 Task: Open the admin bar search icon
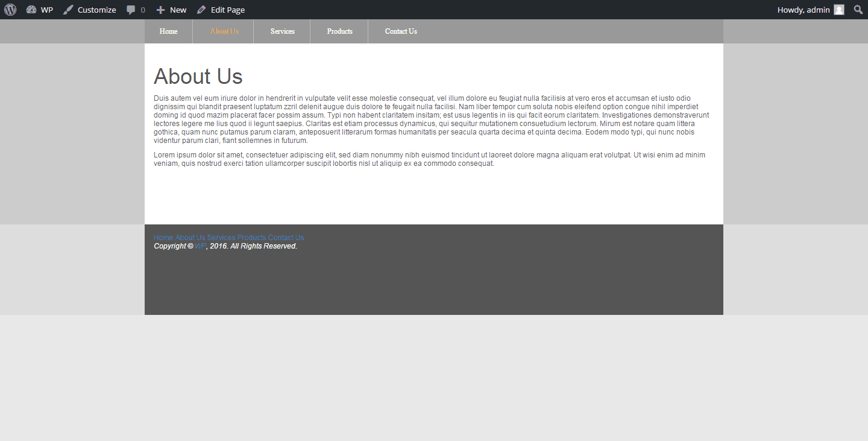pyautogui.click(x=858, y=10)
